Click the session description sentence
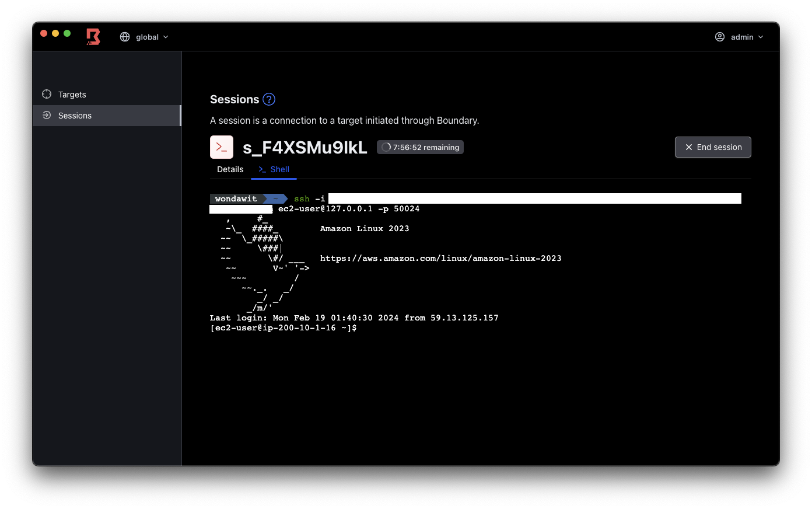Image resolution: width=812 pixels, height=509 pixels. pyautogui.click(x=345, y=120)
